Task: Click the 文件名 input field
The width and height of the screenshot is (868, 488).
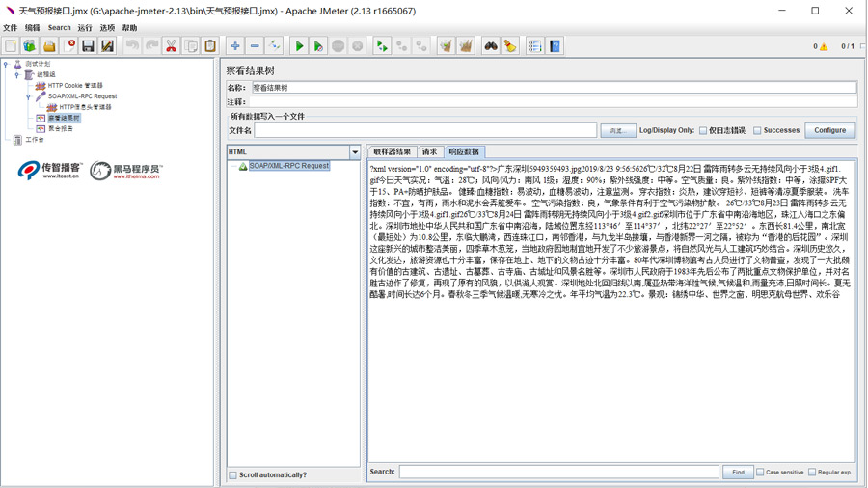Action: pos(425,130)
